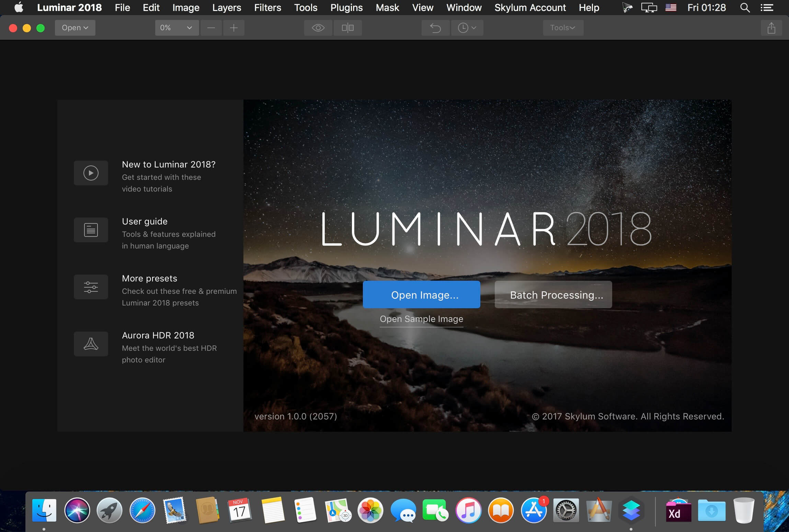This screenshot has height=532, width=789.
Task: Open the Downloads folder in Dock
Action: pyautogui.click(x=711, y=510)
